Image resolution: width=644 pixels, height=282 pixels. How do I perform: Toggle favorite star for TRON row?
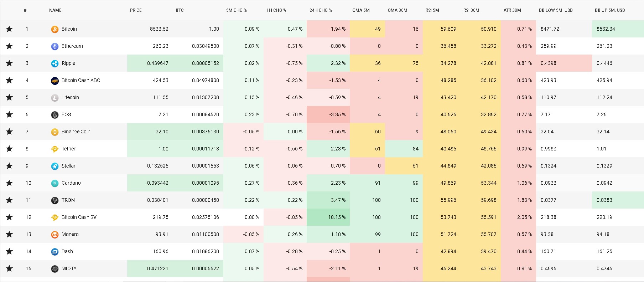(x=9, y=200)
